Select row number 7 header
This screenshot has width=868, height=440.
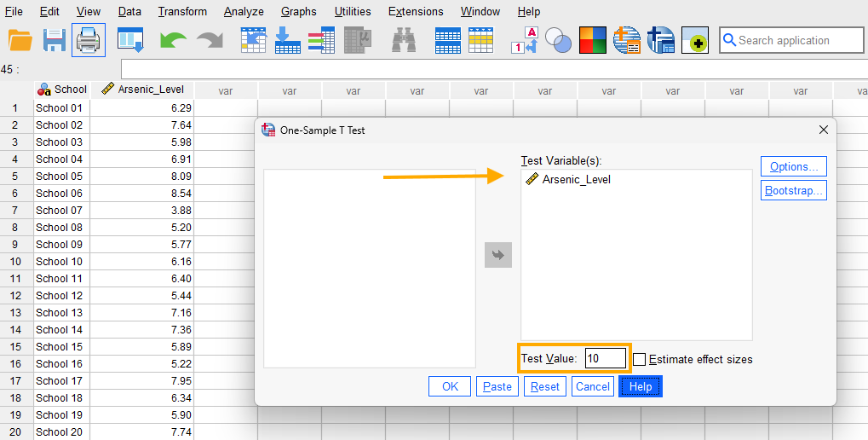pyautogui.click(x=15, y=211)
